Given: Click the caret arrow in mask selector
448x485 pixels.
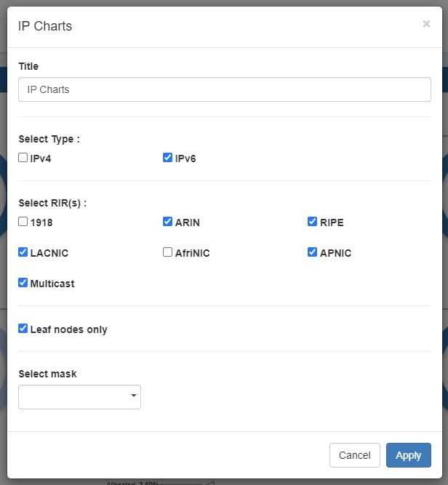Looking at the screenshot, I should pos(133,396).
